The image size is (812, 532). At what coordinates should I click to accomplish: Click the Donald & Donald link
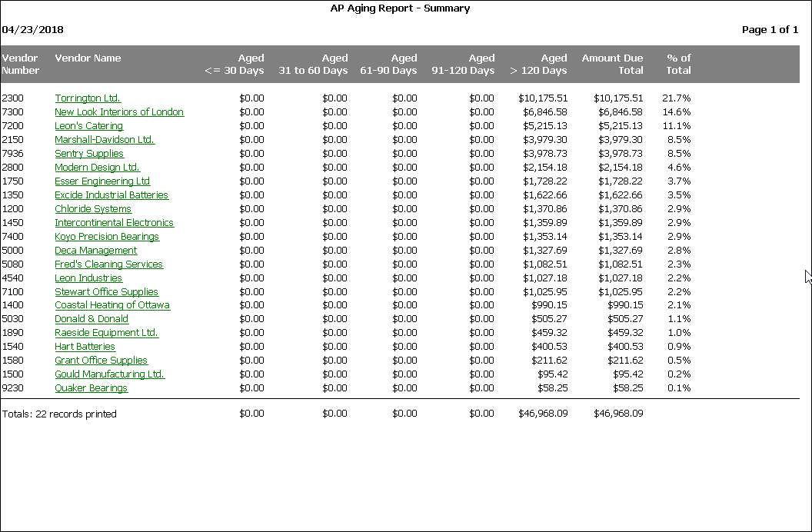[92, 319]
